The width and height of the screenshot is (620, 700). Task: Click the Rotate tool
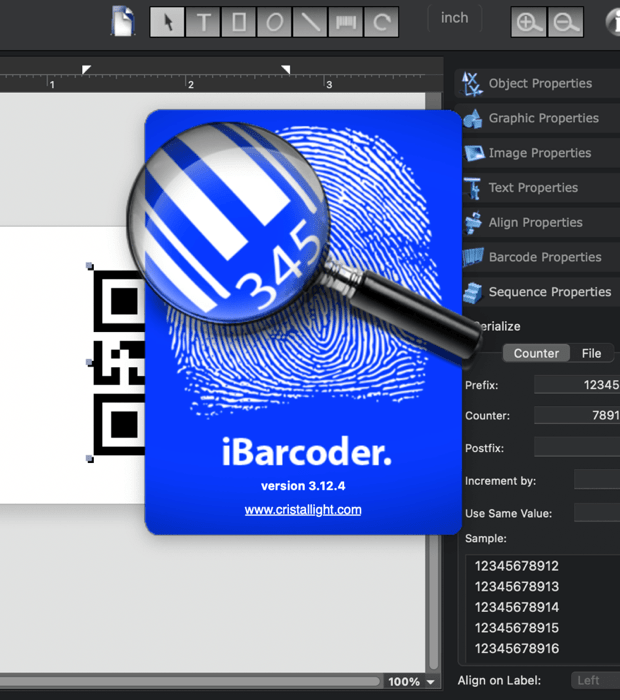point(381,22)
